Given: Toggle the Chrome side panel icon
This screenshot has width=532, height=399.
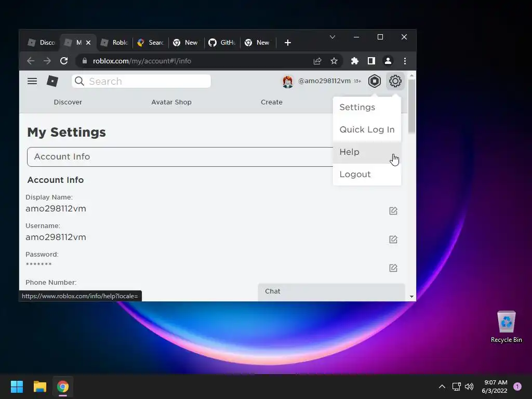Looking at the screenshot, I should coord(371,61).
